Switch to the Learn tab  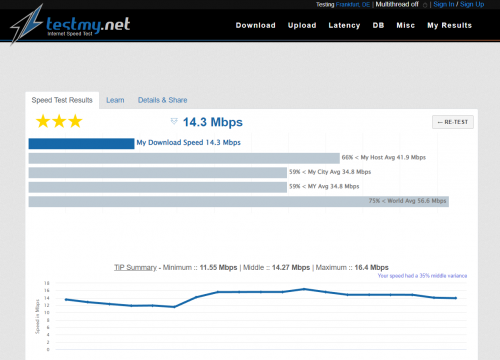coord(115,100)
